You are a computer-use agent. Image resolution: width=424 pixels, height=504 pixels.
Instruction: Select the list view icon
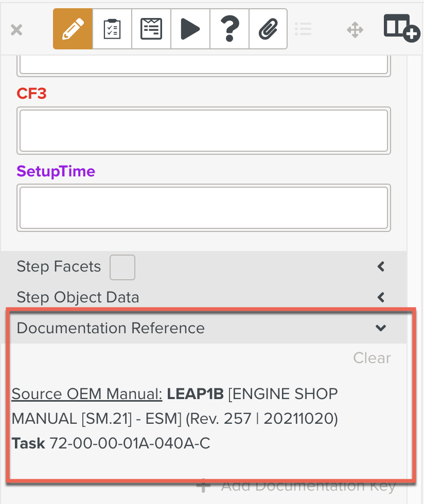click(303, 29)
